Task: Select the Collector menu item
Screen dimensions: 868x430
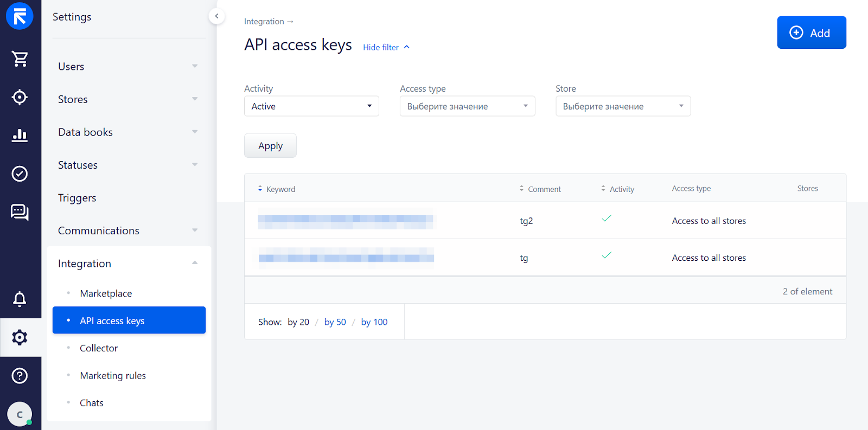Action: pyautogui.click(x=99, y=348)
